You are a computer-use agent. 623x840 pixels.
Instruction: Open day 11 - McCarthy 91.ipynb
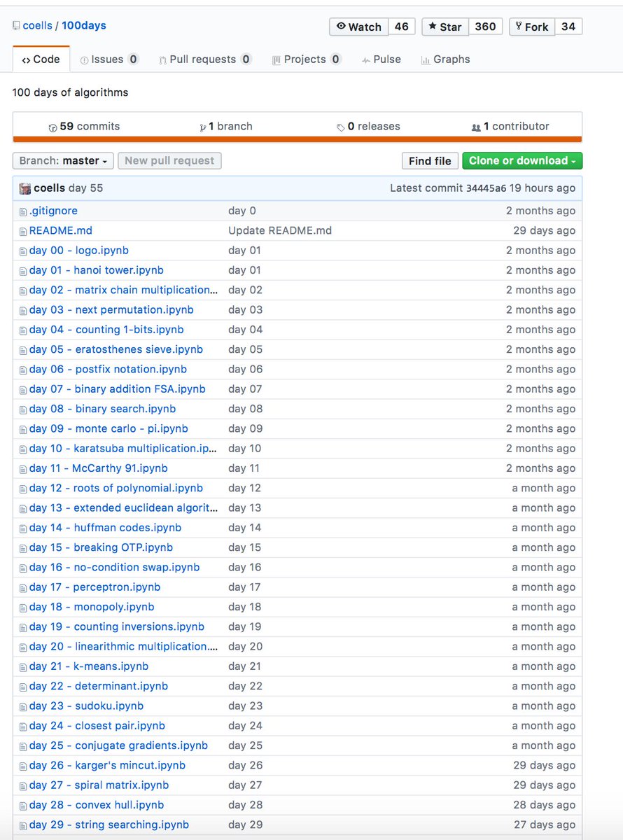[x=99, y=468]
